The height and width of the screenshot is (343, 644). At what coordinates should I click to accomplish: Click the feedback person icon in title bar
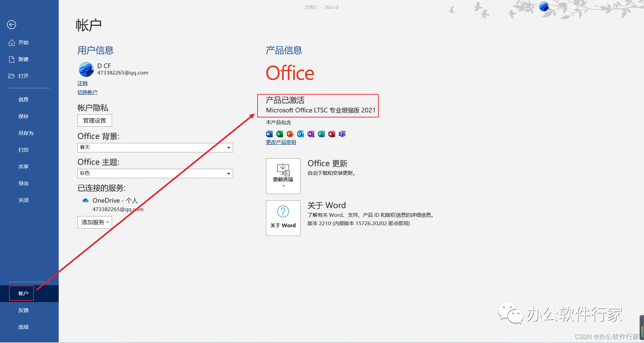click(560, 6)
